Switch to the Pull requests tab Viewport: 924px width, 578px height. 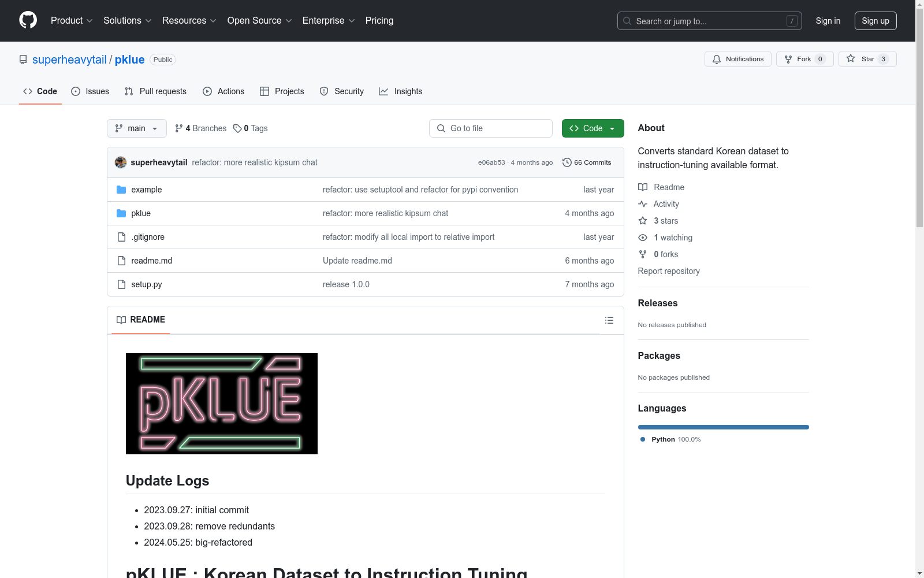click(x=155, y=91)
